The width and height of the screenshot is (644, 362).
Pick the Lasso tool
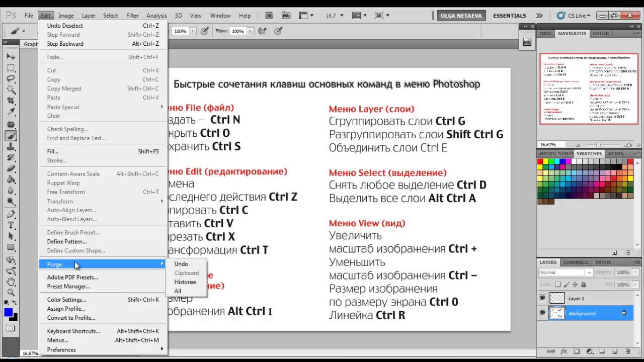point(11,79)
